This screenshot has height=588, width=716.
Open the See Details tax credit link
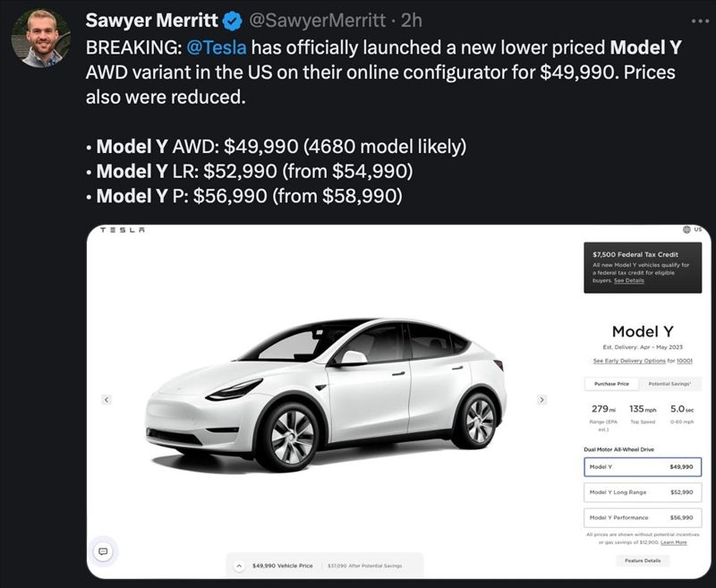pos(628,280)
